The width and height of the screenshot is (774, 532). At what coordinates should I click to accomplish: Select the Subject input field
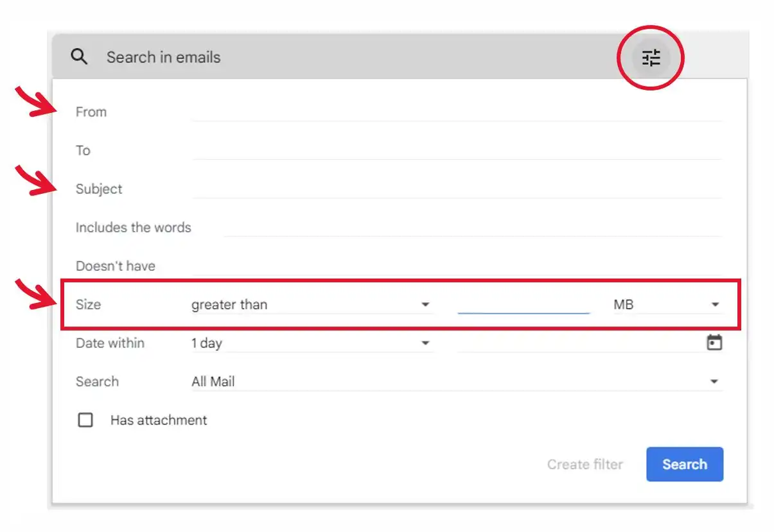[x=457, y=189]
